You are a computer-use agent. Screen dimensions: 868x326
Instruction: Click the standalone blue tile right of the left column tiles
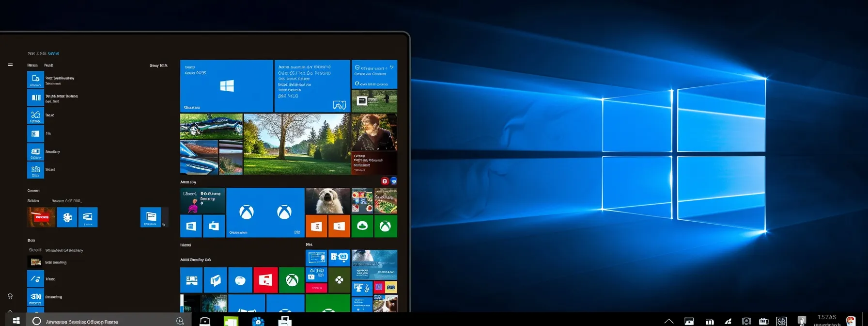tap(151, 217)
